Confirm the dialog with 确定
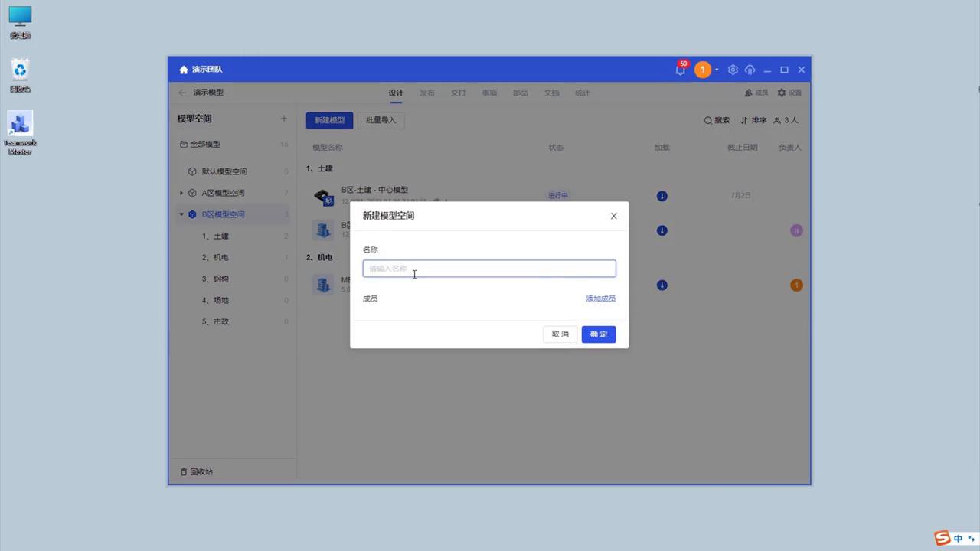Image resolution: width=980 pixels, height=551 pixels. click(599, 334)
